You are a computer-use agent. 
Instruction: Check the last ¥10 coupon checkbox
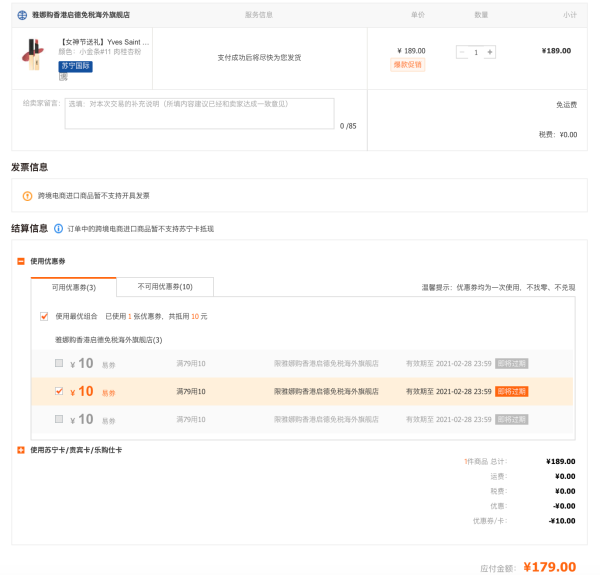(x=59, y=419)
